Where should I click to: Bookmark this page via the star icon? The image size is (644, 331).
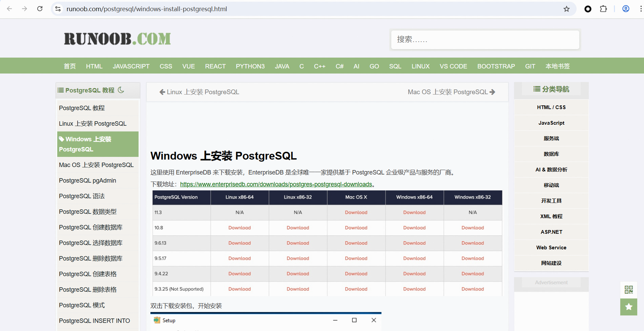click(566, 9)
